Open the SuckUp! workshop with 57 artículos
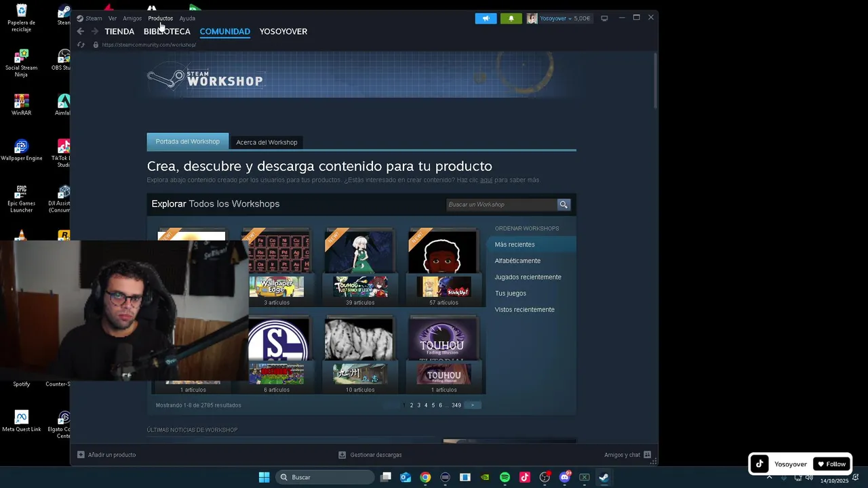The image size is (868, 488). (x=443, y=267)
